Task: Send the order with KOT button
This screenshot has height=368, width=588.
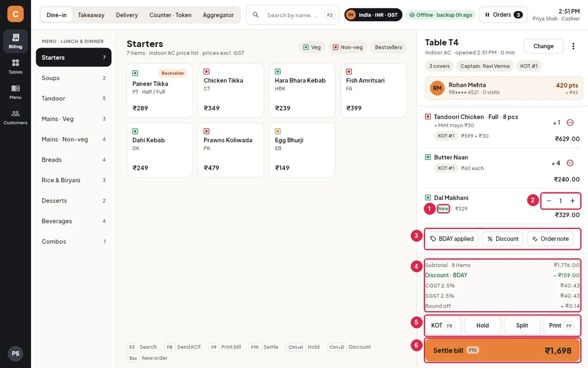Action: coord(443,325)
